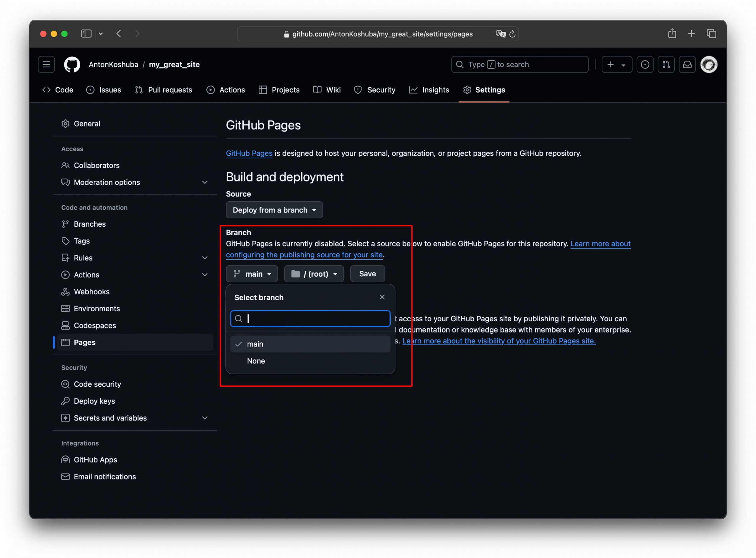Screen dimensions: 756x558
Task: Select the Settings tab
Action: click(484, 90)
